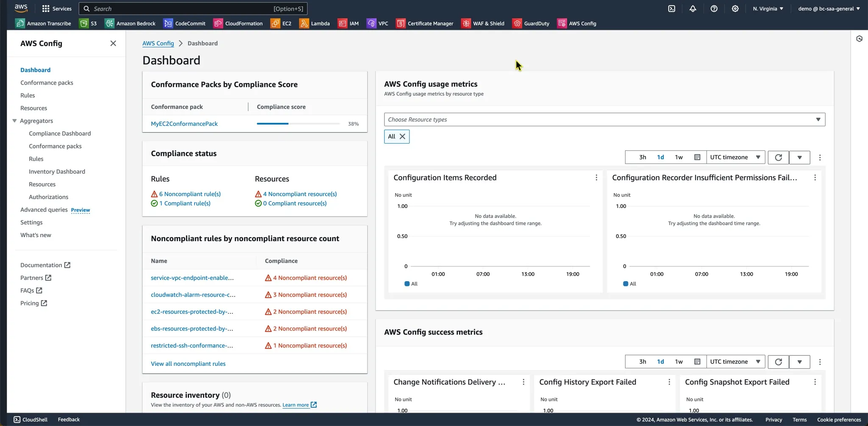The image size is (868, 426).
Task: Open usage metrics dashboard actions menu
Action: pyautogui.click(x=820, y=158)
